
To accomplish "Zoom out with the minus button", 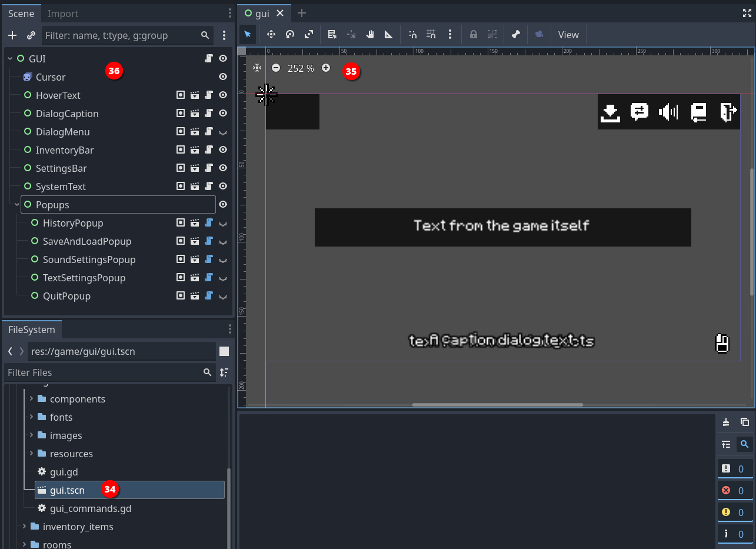I will (x=276, y=68).
